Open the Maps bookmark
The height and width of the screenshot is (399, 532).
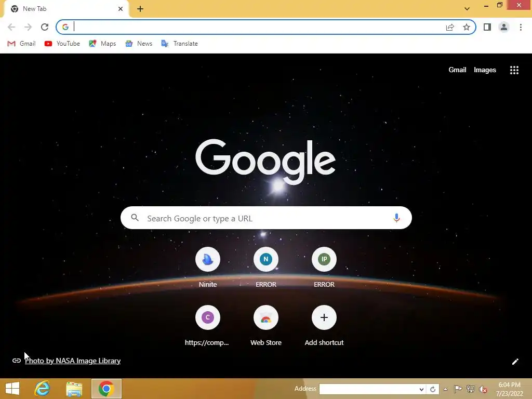[x=102, y=44]
